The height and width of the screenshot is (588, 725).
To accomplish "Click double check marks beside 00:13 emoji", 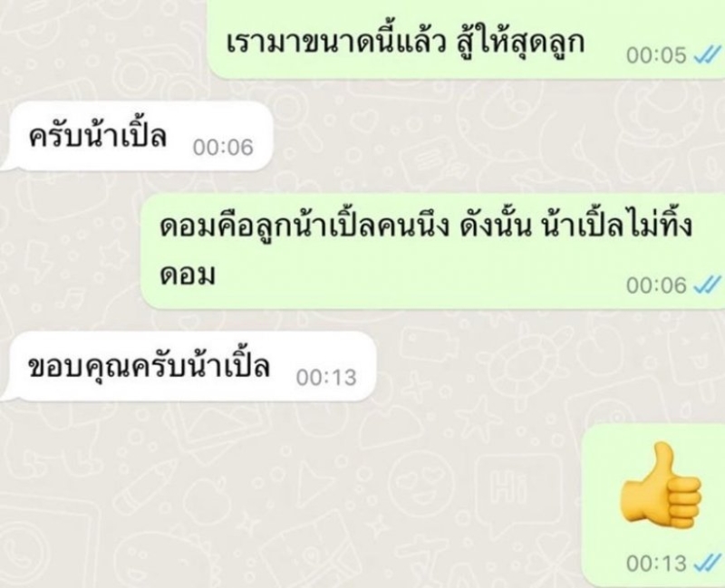I will [708, 564].
